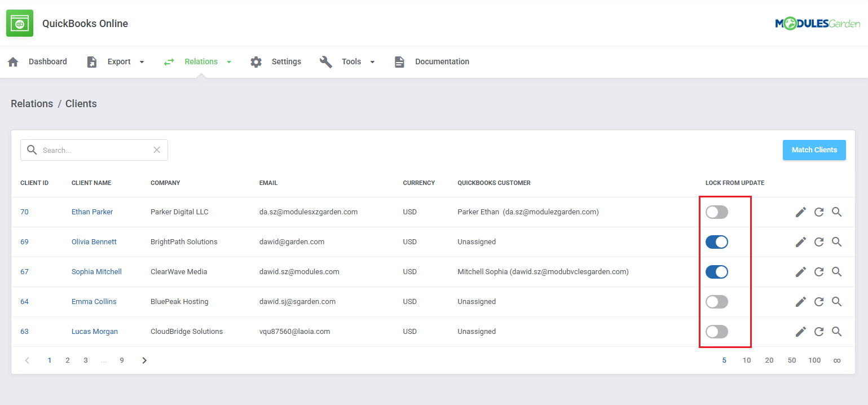Screen dimensions: 868x405
Task: Open the Settings menu item
Action: (287, 62)
